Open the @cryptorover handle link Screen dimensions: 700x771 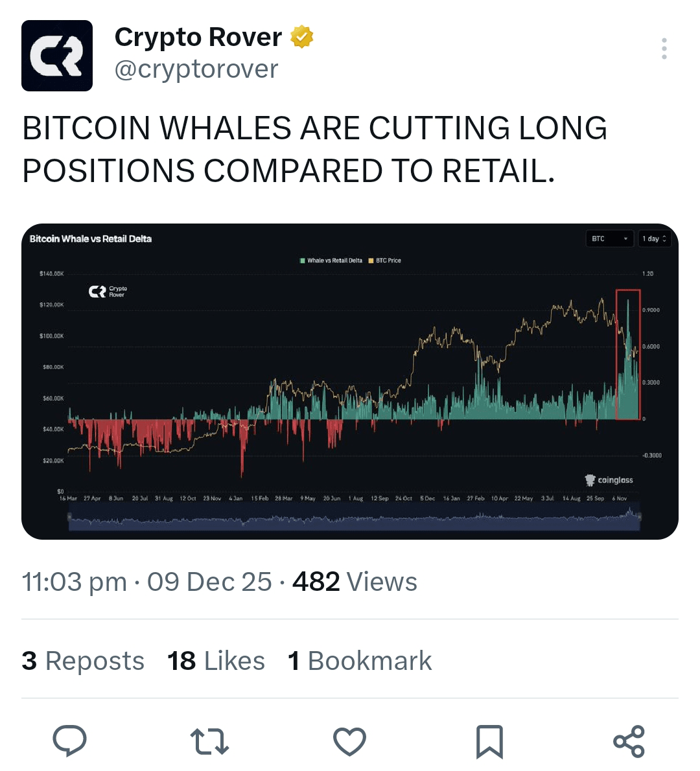click(196, 69)
